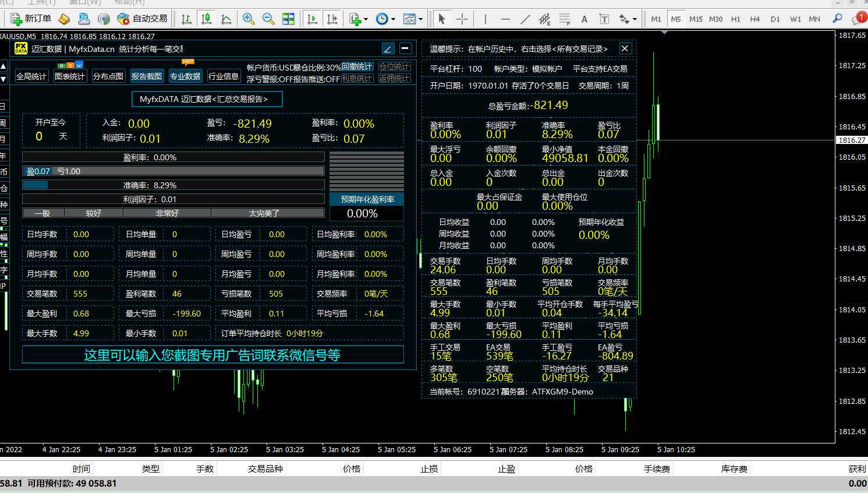Select the cursor arrow tool
The height and width of the screenshot is (493, 868).
coord(442,19)
